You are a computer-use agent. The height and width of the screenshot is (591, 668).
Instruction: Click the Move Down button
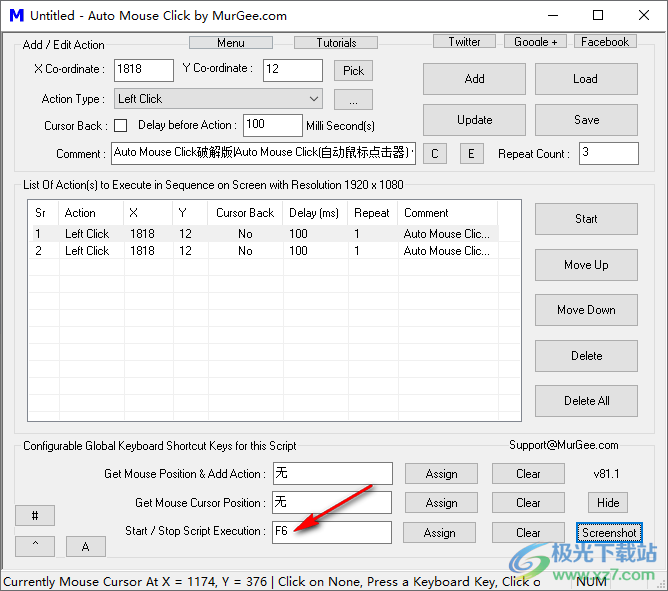point(586,310)
